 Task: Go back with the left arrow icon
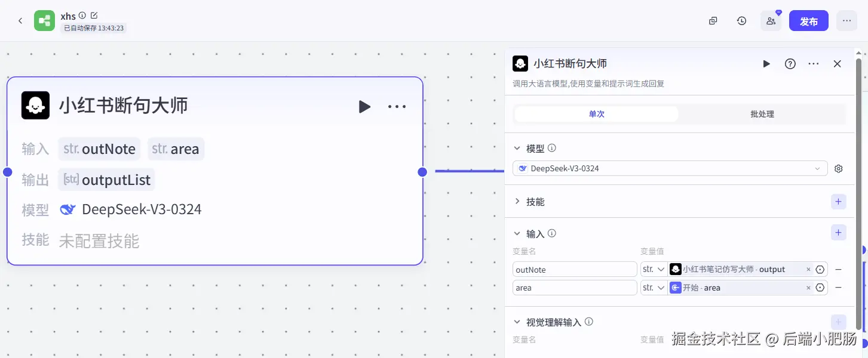(x=20, y=21)
